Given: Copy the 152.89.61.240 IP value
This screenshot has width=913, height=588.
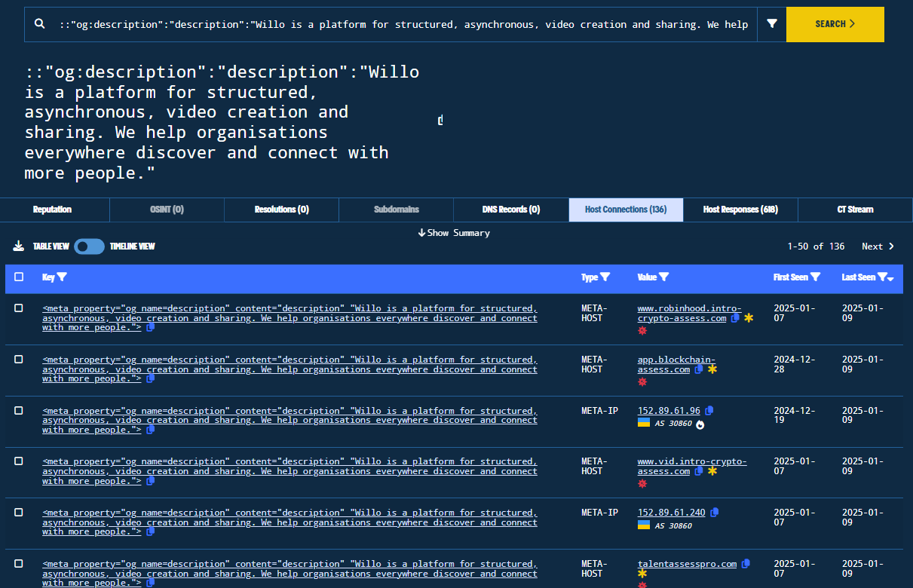Looking at the screenshot, I should (x=714, y=513).
